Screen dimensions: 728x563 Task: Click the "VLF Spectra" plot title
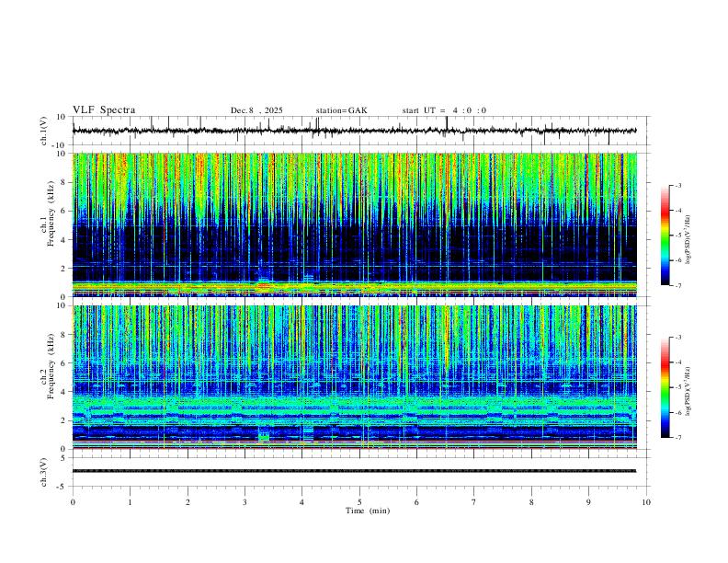tap(104, 110)
